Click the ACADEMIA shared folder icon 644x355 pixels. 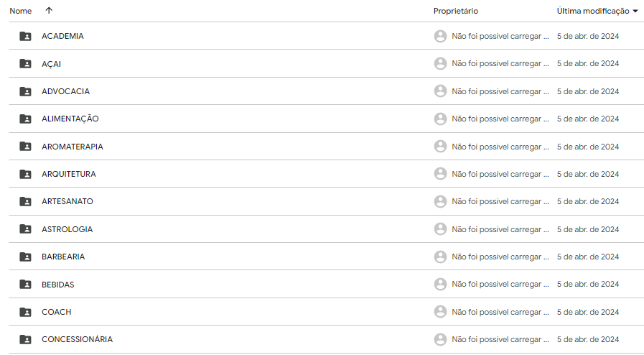[25, 36]
